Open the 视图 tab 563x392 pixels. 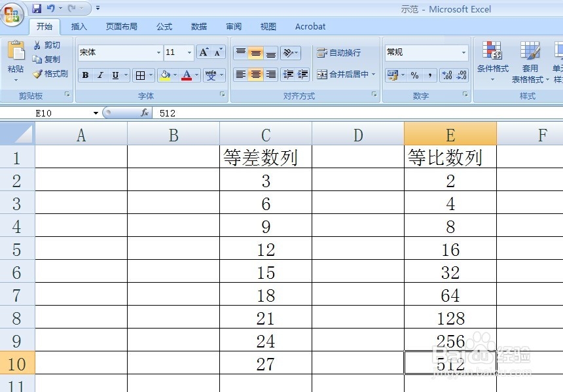pyautogui.click(x=268, y=27)
